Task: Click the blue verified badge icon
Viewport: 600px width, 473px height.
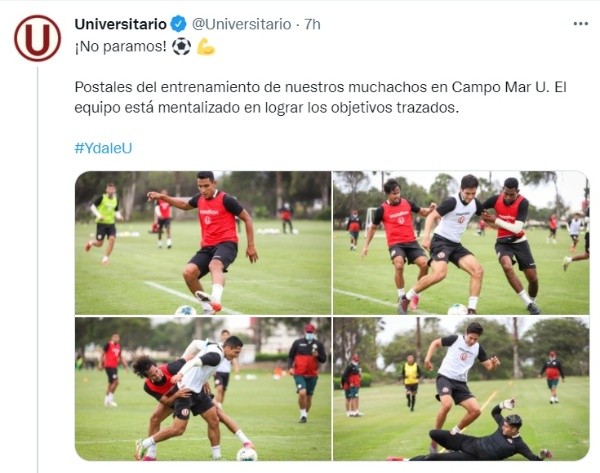Action: tap(178, 24)
